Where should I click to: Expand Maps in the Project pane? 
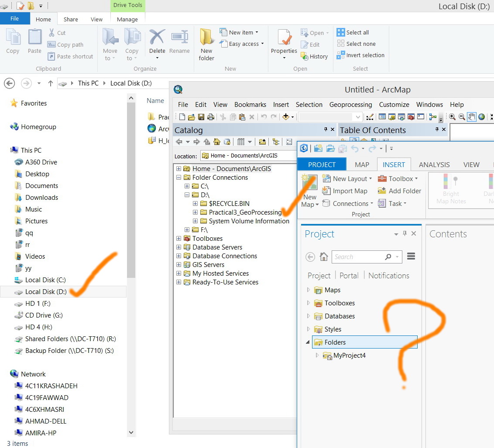tap(309, 290)
